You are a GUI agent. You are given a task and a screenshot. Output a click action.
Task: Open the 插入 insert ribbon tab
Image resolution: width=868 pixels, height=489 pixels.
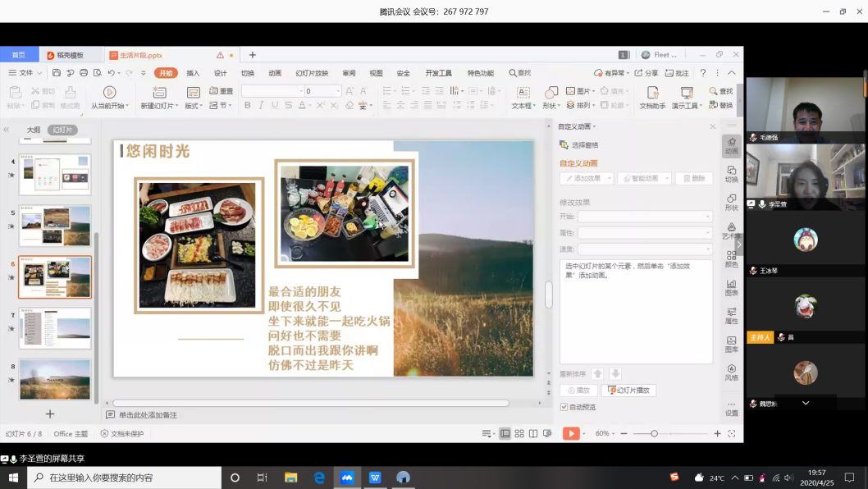coord(193,73)
